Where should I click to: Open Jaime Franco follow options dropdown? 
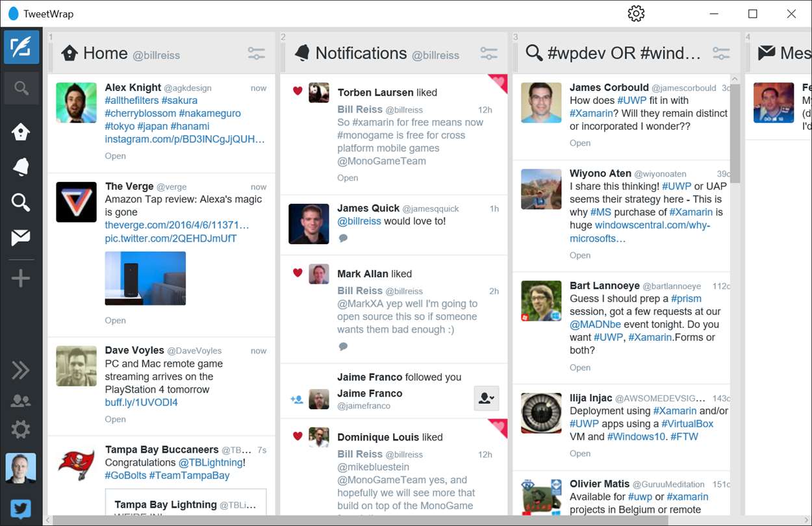click(487, 399)
